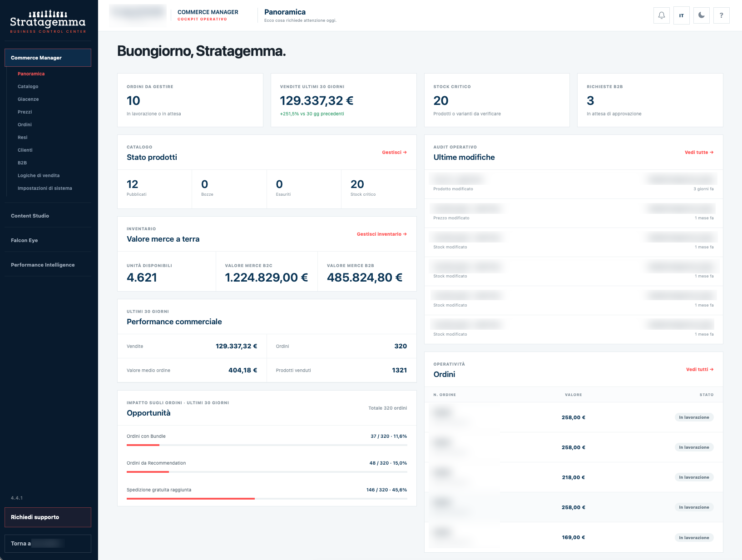The image size is (742, 560).
Task: Select Resi in the sidebar
Action: point(22,137)
